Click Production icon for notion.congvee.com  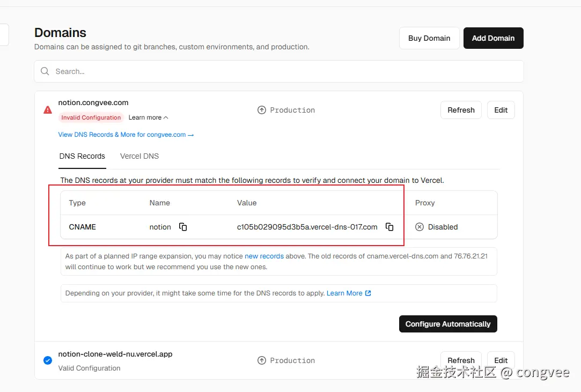(262, 110)
